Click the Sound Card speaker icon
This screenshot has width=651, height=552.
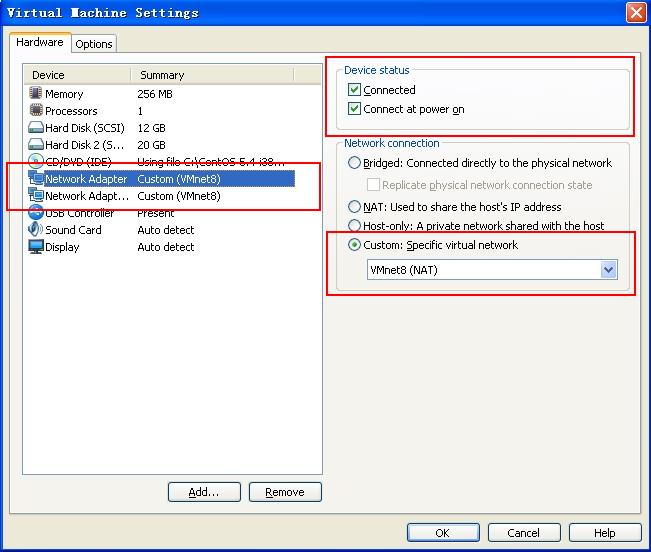coord(36,230)
